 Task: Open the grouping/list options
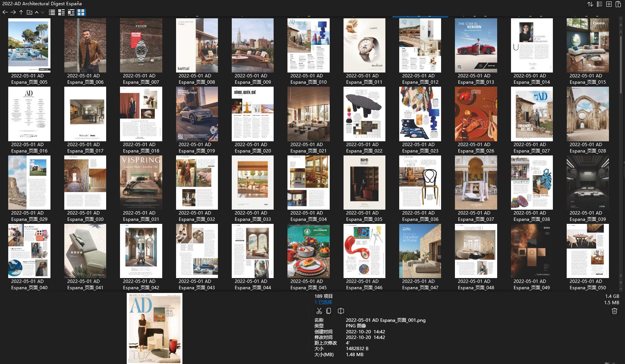point(599,4)
